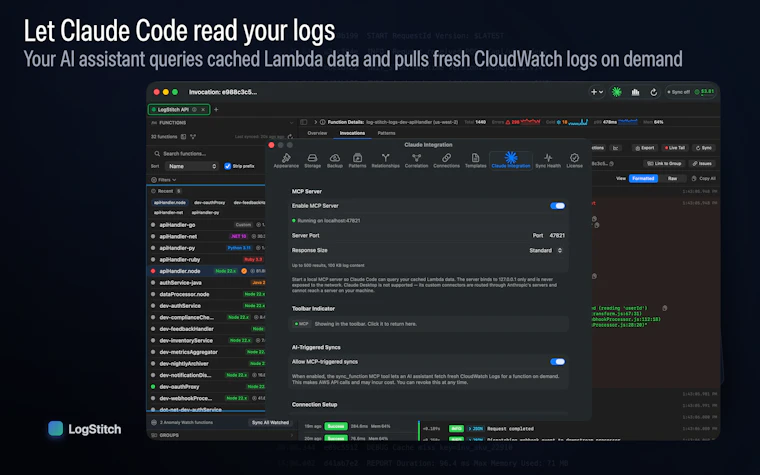
Task: Open the Relationships settings pane
Action: click(385, 160)
